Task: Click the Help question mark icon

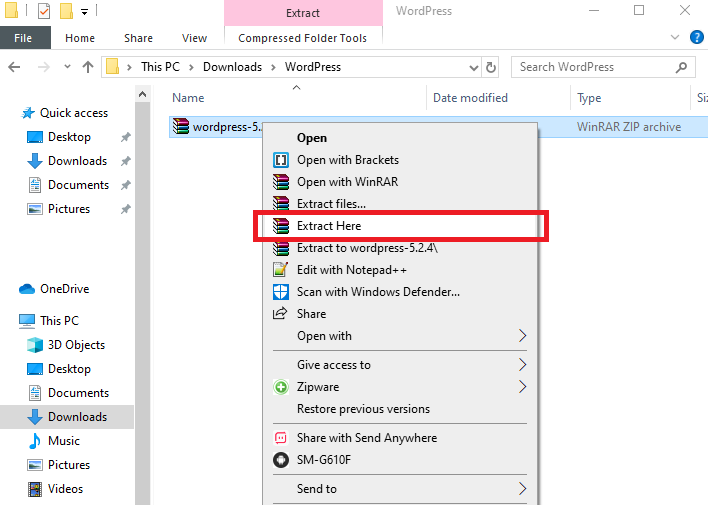Action: click(x=697, y=37)
